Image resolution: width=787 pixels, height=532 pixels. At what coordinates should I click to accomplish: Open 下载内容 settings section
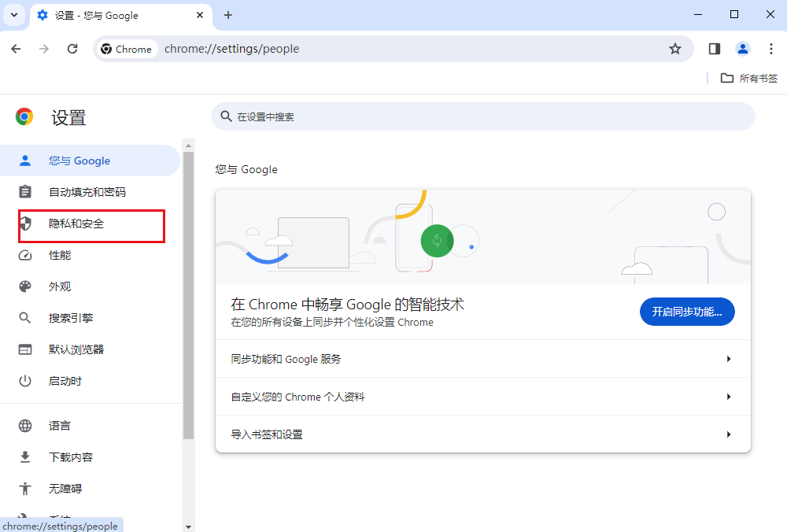(90, 457)
